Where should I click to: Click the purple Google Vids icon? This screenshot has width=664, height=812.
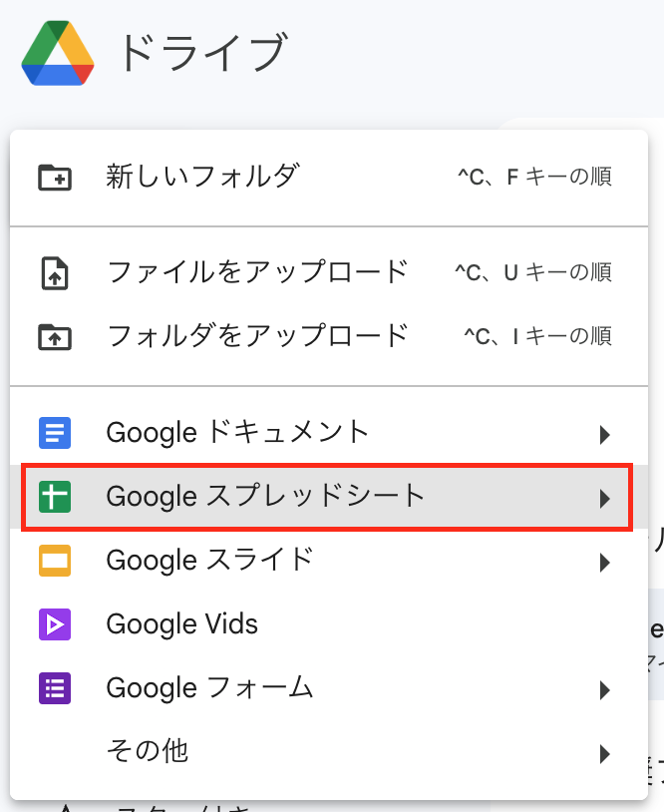[54, 625]
